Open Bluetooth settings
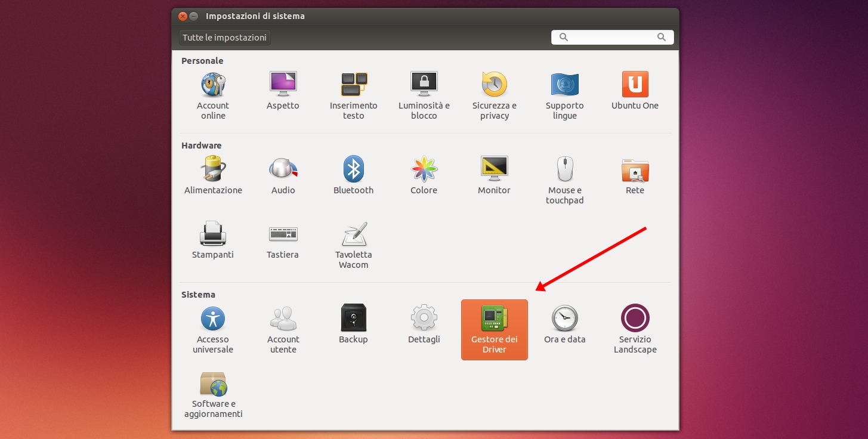 coord(353,174)
